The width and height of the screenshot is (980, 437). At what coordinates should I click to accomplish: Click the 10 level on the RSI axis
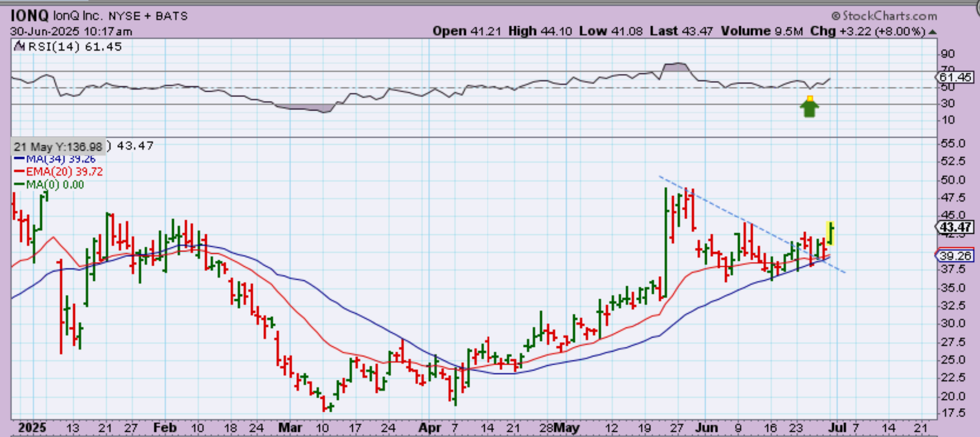pos(948,120)
